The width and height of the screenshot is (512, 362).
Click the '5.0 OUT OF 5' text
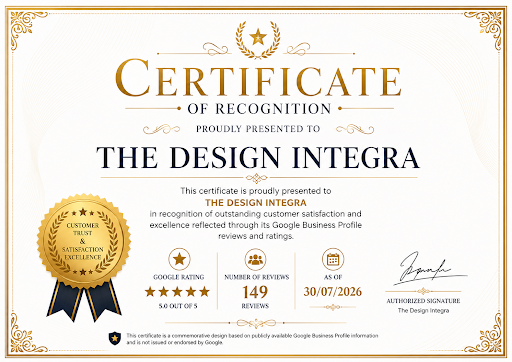tap(178, 306)
